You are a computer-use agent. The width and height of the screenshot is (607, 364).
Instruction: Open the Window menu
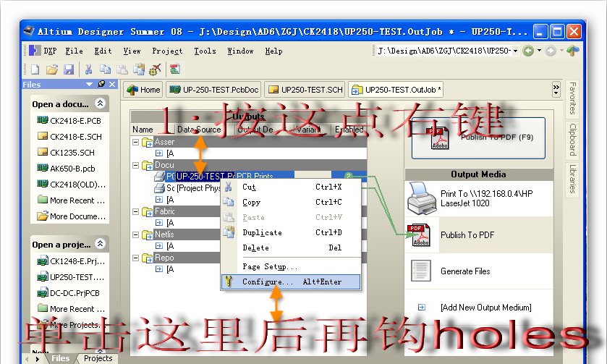point(240,51)
